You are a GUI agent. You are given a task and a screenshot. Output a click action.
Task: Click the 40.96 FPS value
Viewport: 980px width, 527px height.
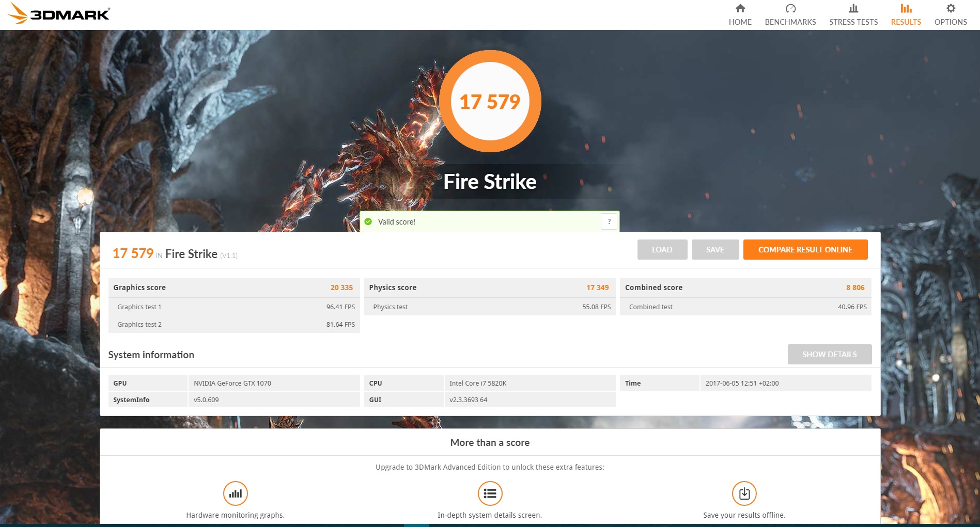(x=852, y=307)
